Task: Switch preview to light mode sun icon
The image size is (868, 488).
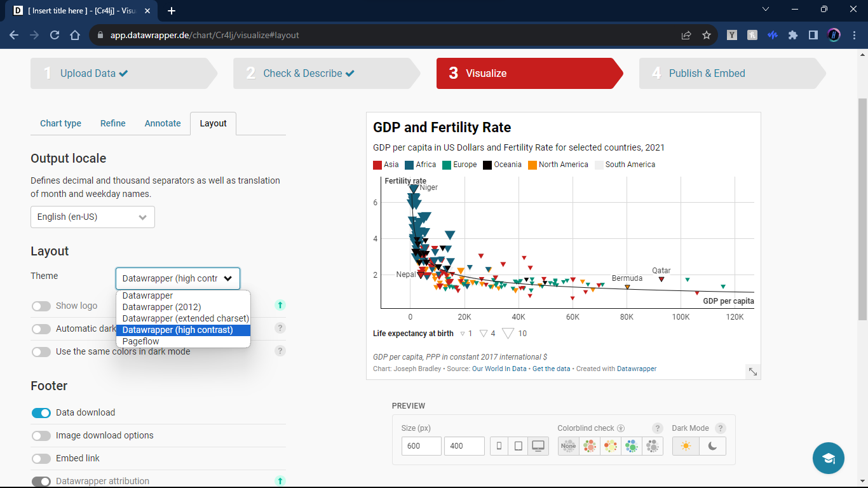Action: (686, 446)
